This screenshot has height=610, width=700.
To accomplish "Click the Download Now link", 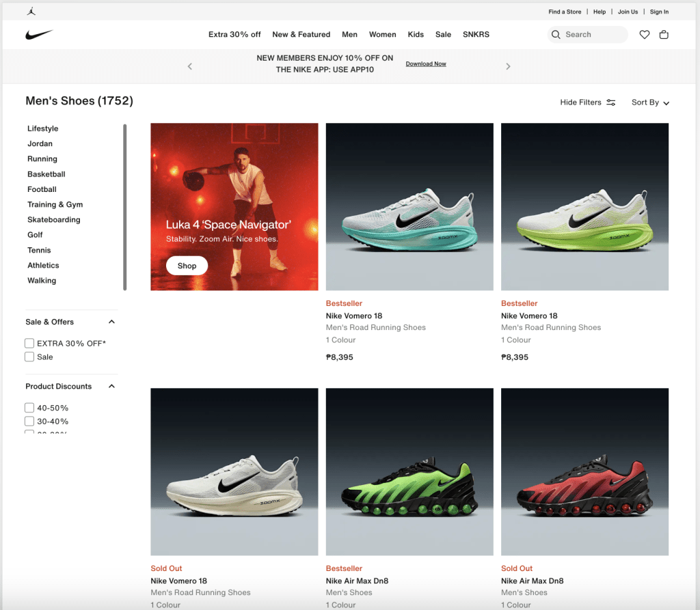I will 426,64.
